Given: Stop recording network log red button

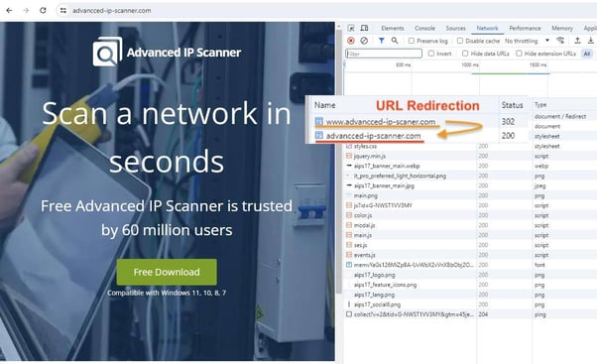Looking at the screenshot, I should [x=351, y=41].
